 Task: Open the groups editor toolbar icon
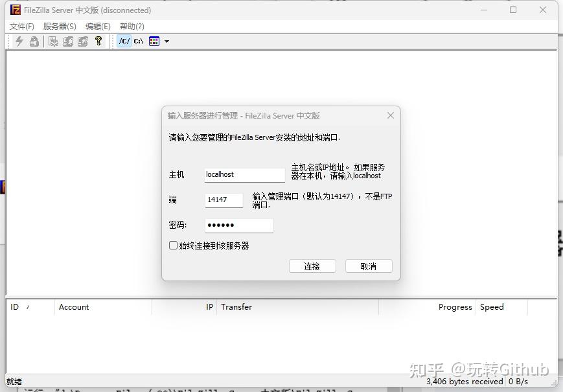coord(82,41)
